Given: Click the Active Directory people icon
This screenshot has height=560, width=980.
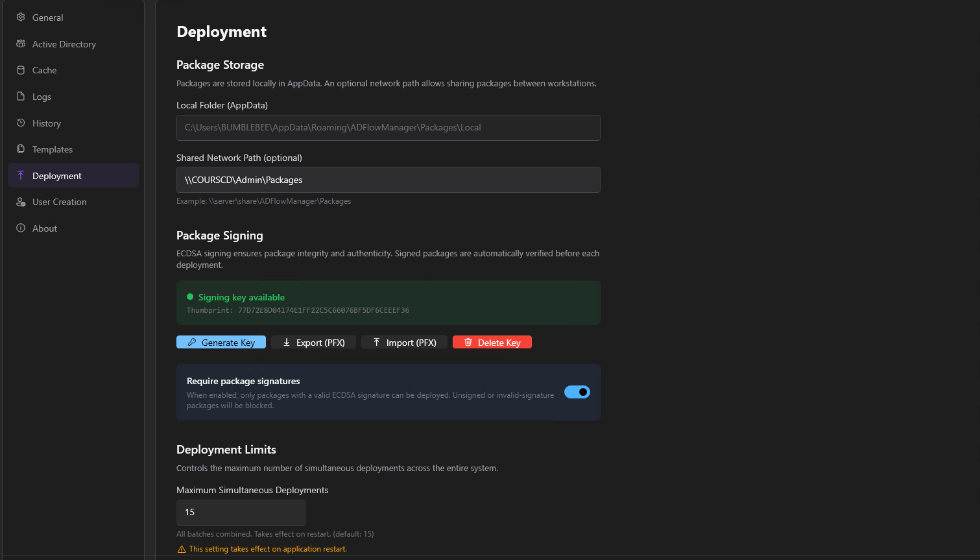Looking at the screenshot, I should [21, 43].
